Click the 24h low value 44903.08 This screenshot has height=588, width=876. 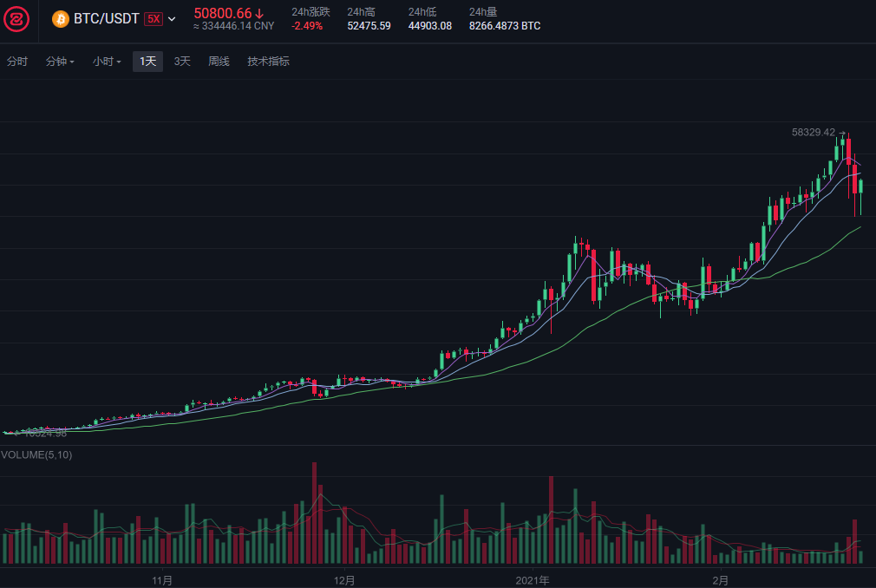(429, 26)
